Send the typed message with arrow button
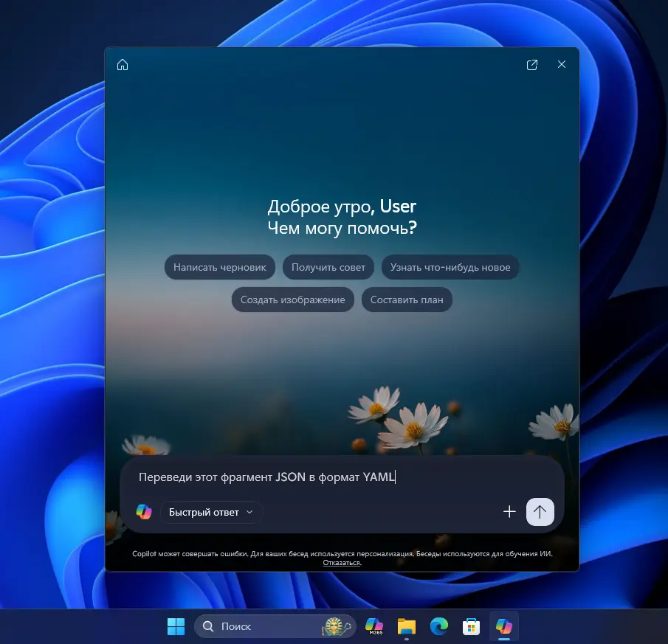 click(540, 512)
